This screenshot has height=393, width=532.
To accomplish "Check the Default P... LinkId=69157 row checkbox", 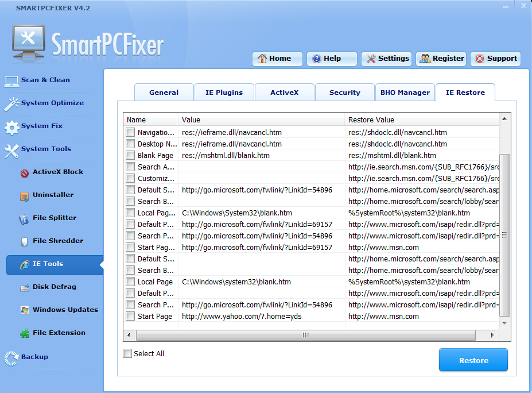I will coord(130,224).
